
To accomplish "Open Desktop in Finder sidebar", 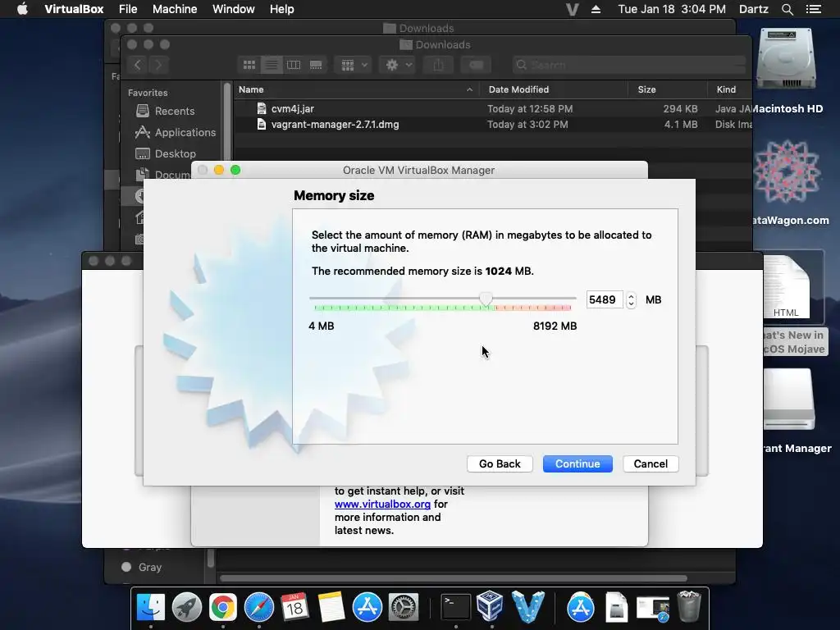I will pyautogui.click(x=166, y=153).
